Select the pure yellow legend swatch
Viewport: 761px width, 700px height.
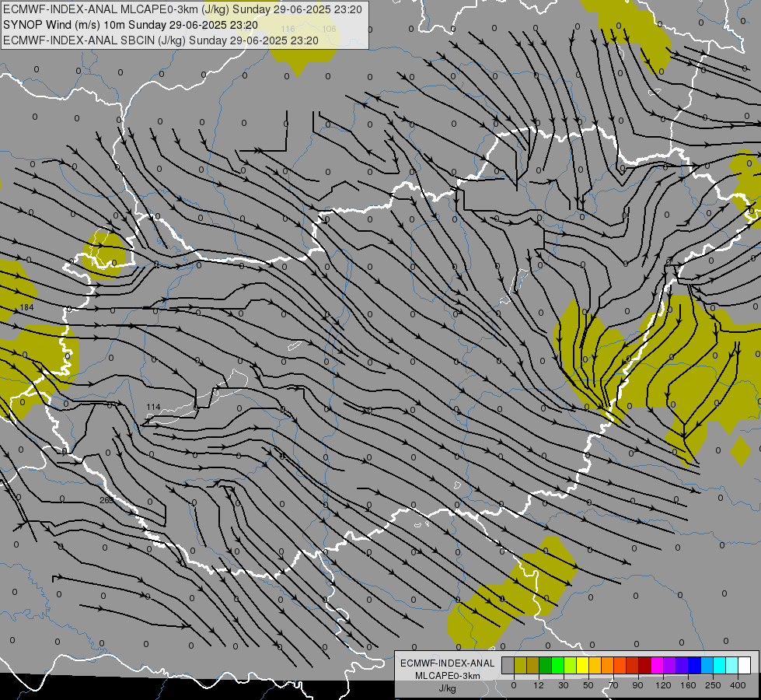[582, 665]
